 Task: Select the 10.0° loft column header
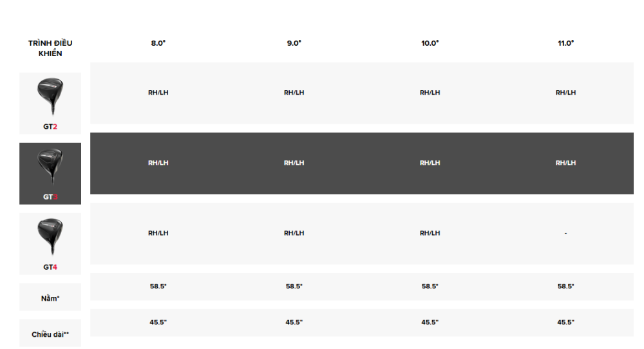430,43
